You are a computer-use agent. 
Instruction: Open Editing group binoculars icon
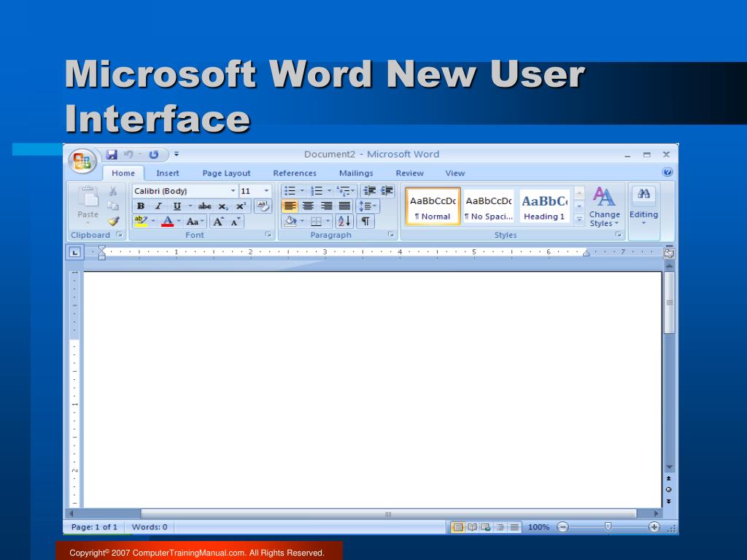click(643, 194)
